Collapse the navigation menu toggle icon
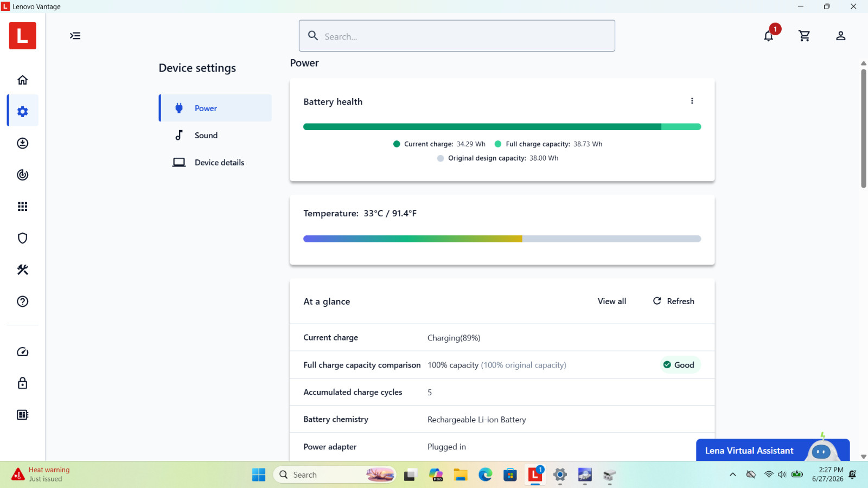868x488 pixels. tap(75, 36)
